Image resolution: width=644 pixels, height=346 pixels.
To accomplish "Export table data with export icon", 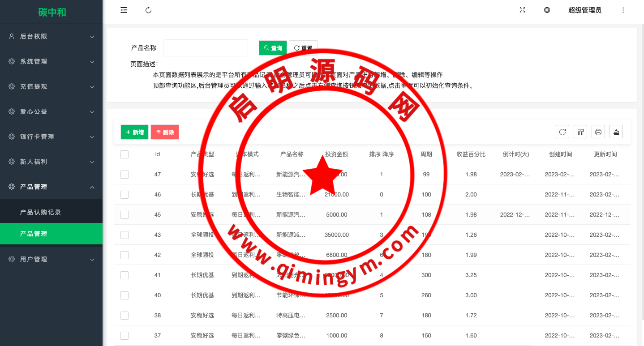I will pyautogui.click(x=616, y=132).
